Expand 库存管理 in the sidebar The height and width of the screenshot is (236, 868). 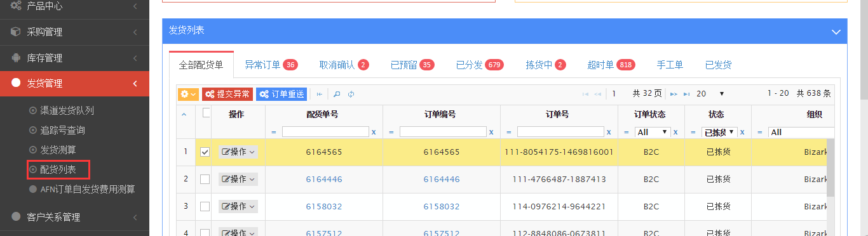(x=74, y=58)
